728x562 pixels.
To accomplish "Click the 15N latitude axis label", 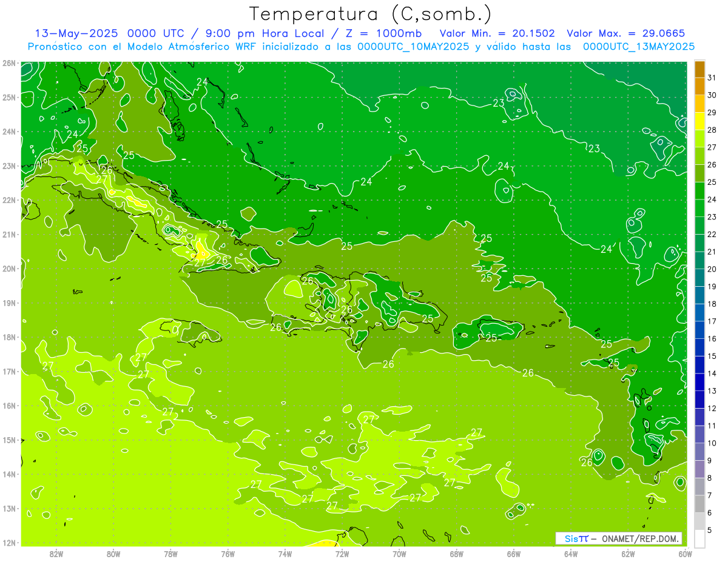I will coord(8,440).
